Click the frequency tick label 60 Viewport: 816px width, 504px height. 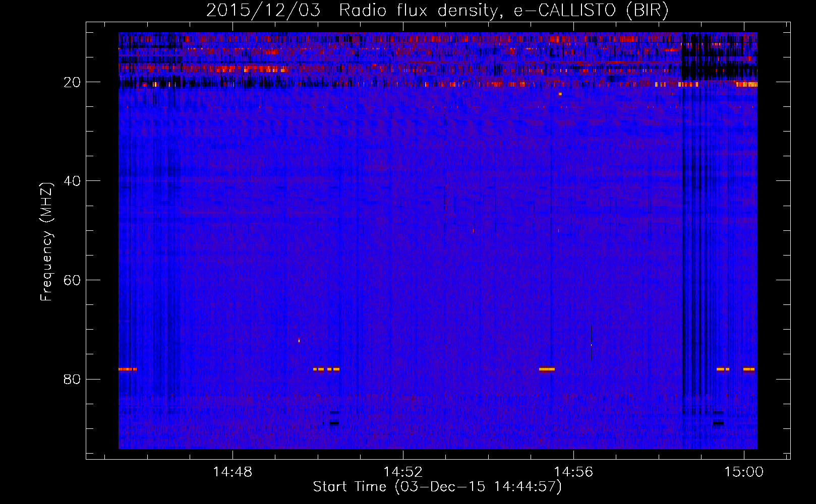[73, 280]
